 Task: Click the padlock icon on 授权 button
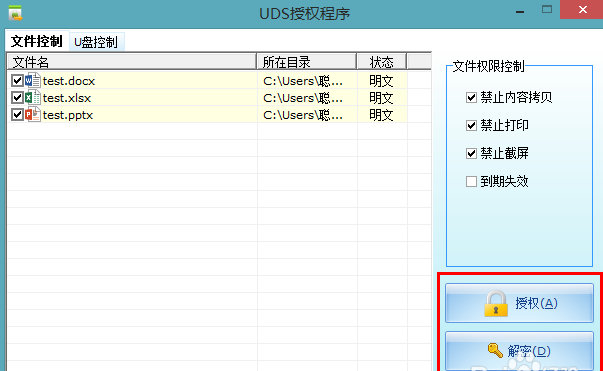(496, 303)
